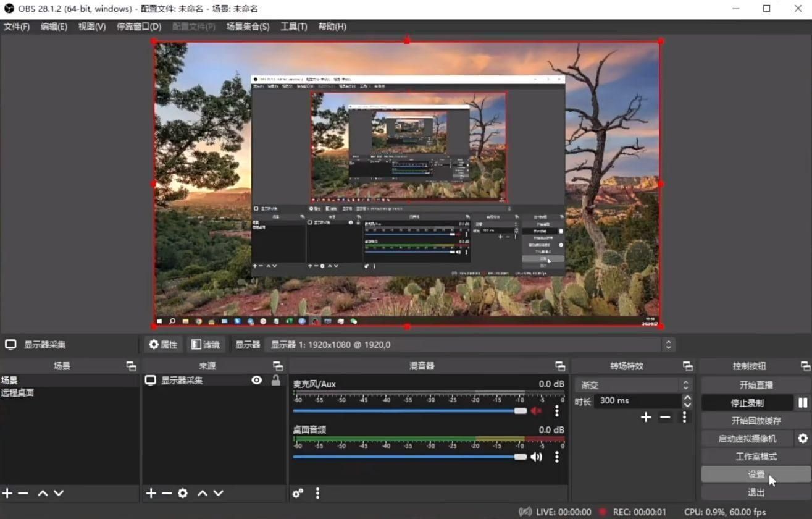The image size is (812, 519).
Task: Open 桌面音频 three-dot options menu
Action: point(556,457)
